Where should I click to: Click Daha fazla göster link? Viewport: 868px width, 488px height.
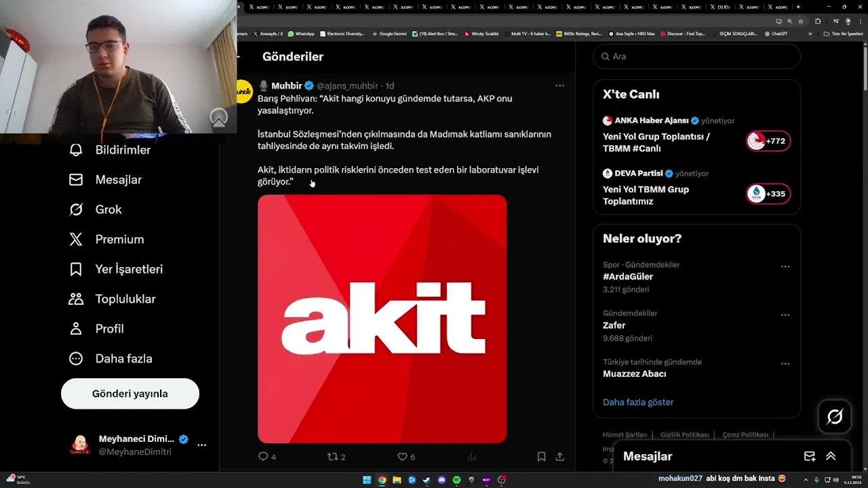click(638, 402)
